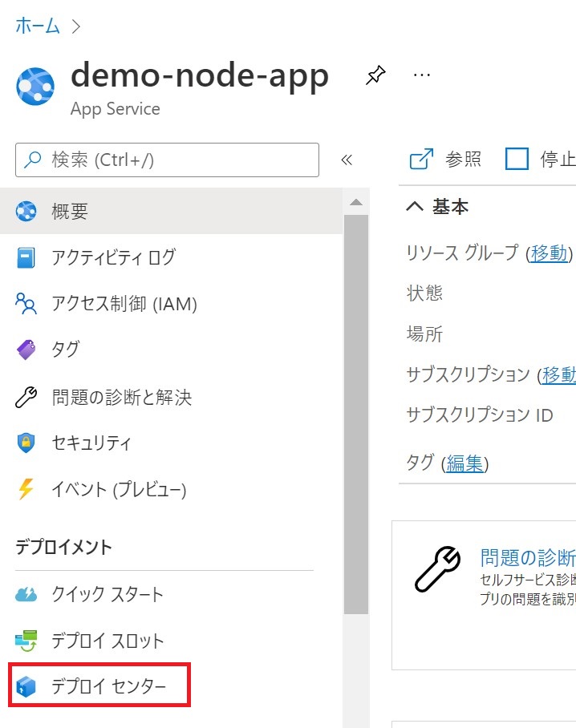This screenshot has width=576, height=728.
Task: Collapse the 基本 section chevron
Action: [415, 206]
